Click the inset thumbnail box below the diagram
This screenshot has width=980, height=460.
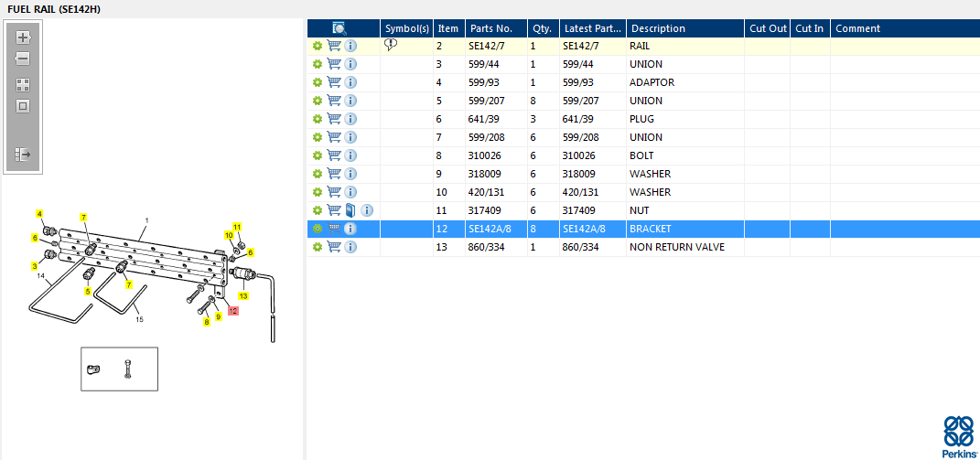tap(119, 369)
